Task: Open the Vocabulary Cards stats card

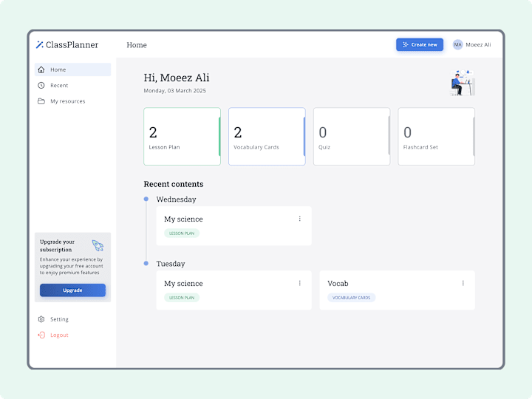Action: point(267,137)
